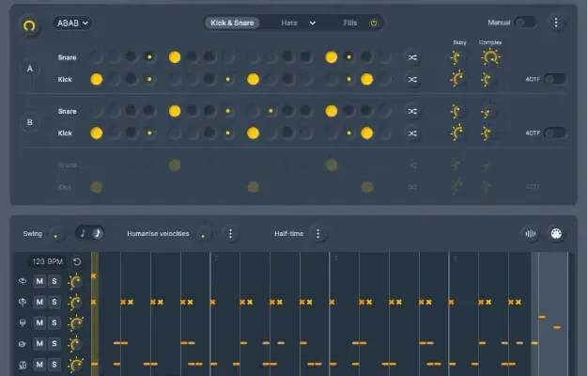Screen dimensions: 588x376
Task: Toggle the Manual mode switch
Action: coord(524,23)
